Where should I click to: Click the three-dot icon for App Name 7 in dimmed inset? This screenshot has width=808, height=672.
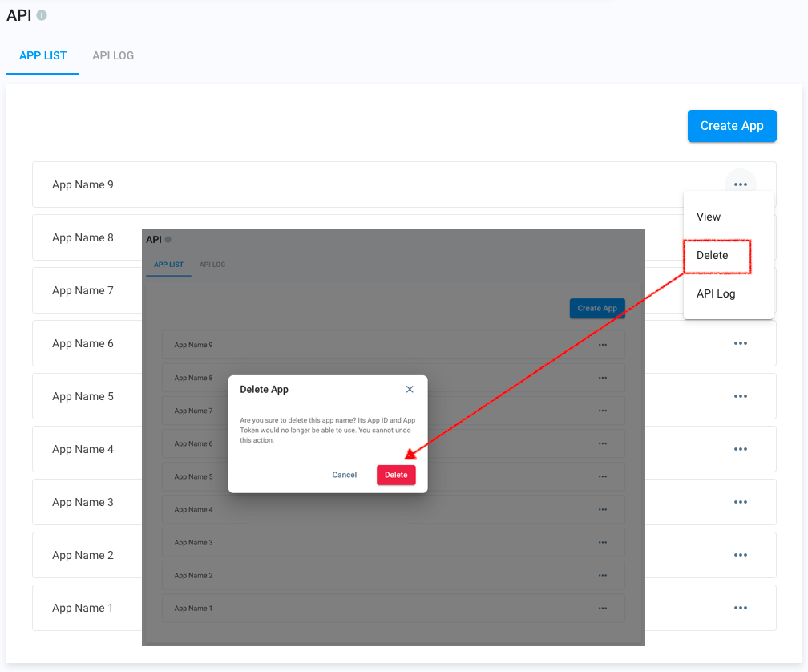click(603, 411)
